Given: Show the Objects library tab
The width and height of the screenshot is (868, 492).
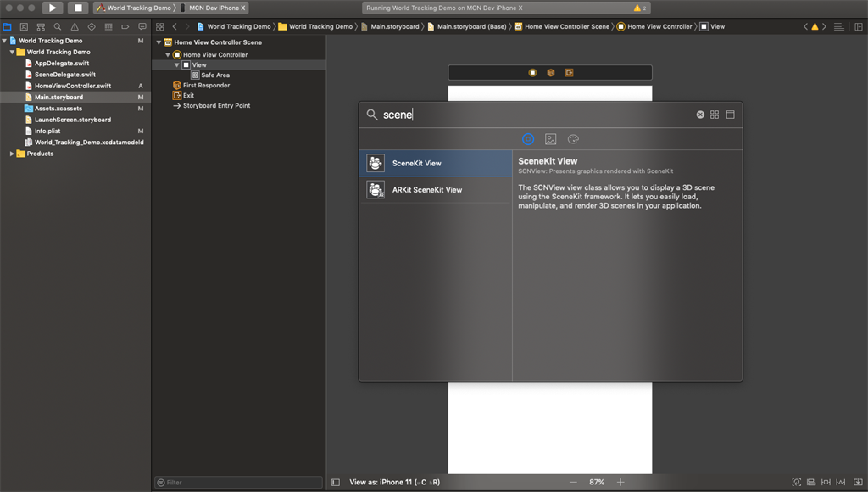Looking at the screenshot, I should click(x=528, y=139).
